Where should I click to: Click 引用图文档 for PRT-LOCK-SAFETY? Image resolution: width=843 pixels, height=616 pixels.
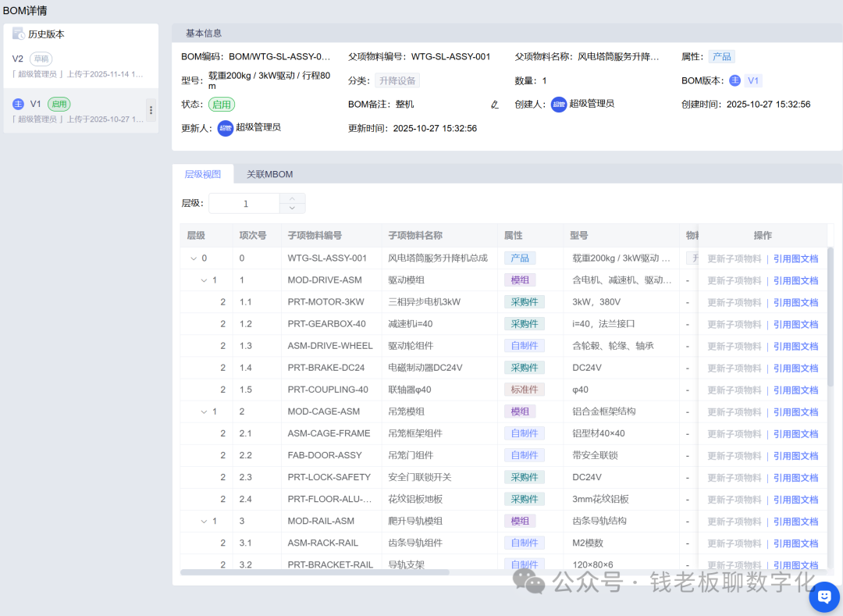795,478
